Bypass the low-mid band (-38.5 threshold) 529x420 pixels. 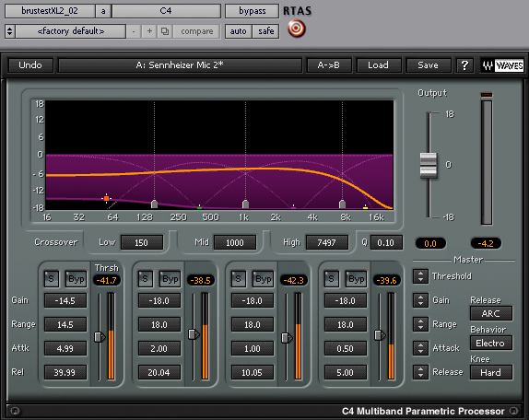[170, 279]
